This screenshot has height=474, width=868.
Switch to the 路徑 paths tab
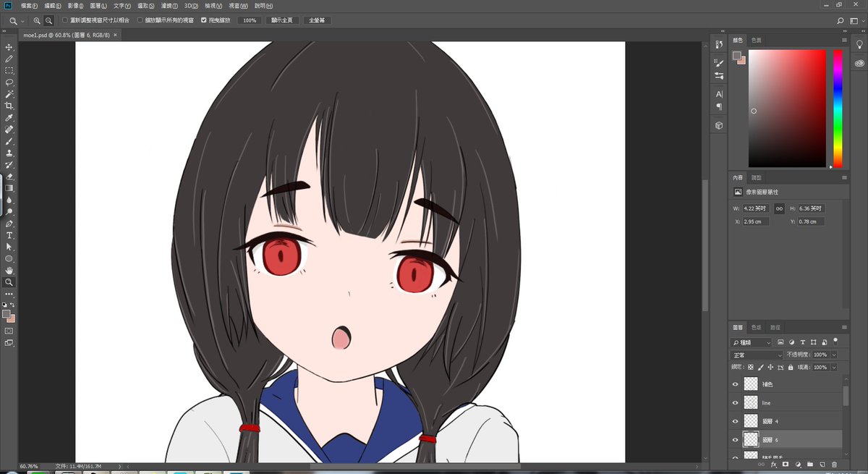click(x=775, y=327)
